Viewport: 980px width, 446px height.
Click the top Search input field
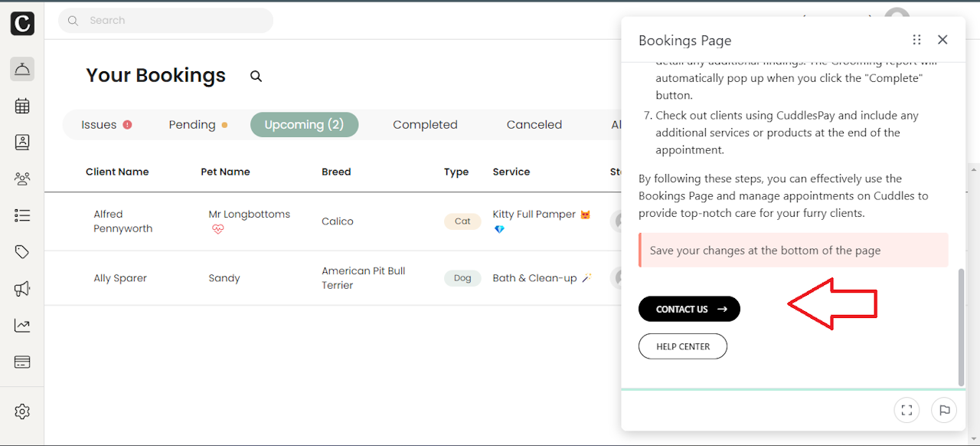click(165, 21)
